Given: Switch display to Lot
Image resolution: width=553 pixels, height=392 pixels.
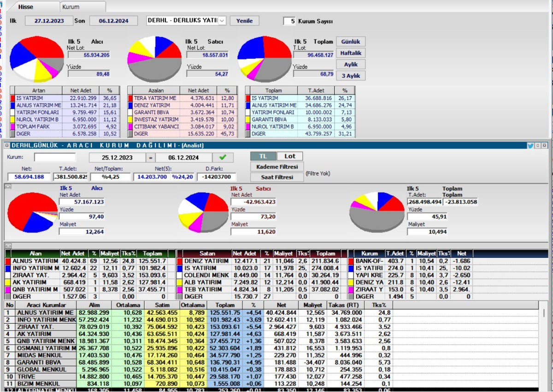Looking at the screenshot, I should tap(290, 157).
